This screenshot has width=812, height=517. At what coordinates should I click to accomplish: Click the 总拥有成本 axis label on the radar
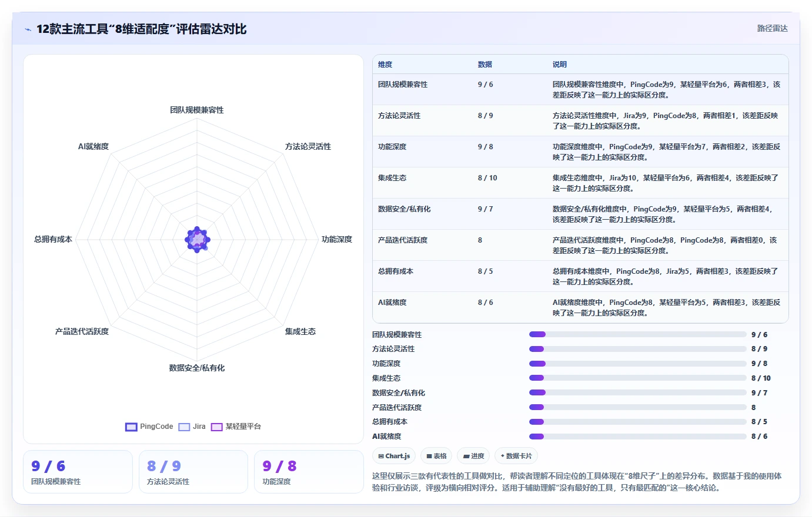click(53, 239)
